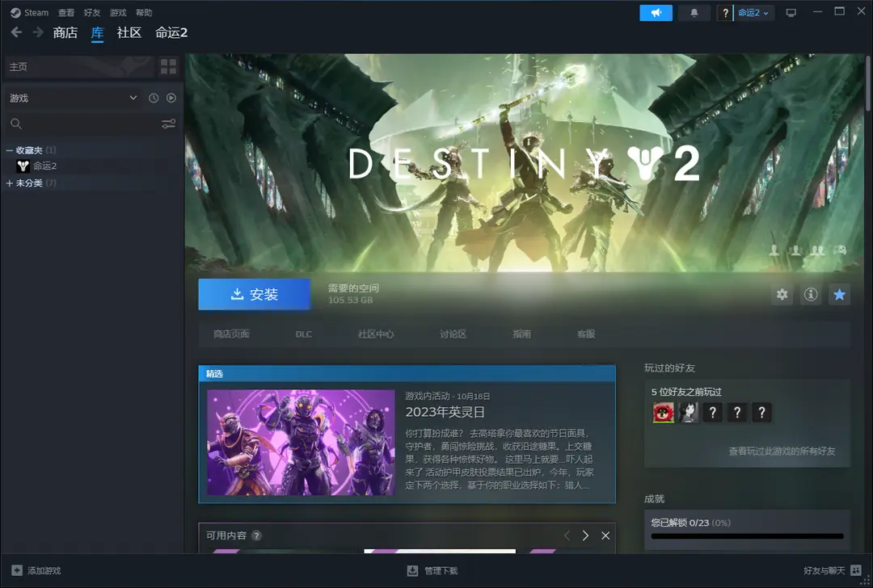The height and width of the screenshot is (588, 873).
Task: Switch to the 社区 tab
Action: (129, 33)
